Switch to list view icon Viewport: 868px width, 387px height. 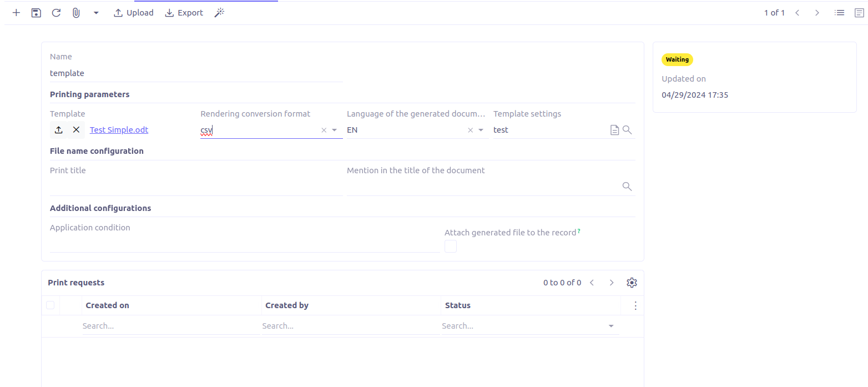839,13
